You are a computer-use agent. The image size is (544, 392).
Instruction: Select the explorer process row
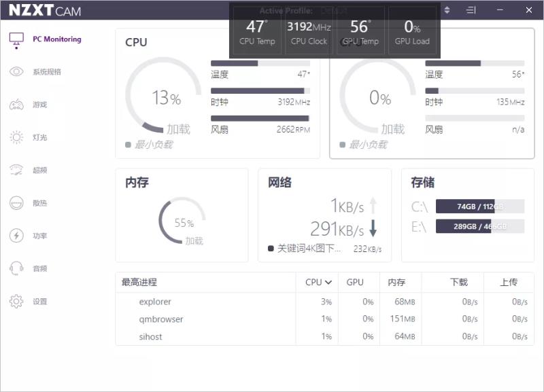[x=324, y=302]
